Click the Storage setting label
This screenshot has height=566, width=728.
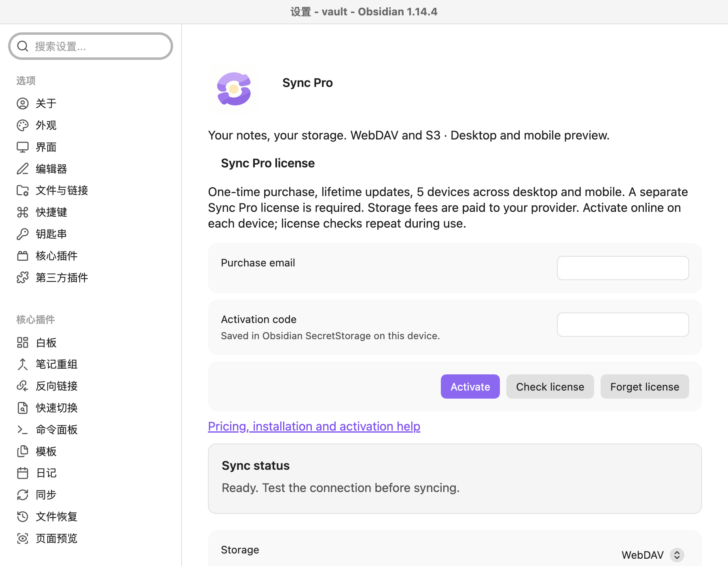tap(240, 550)
